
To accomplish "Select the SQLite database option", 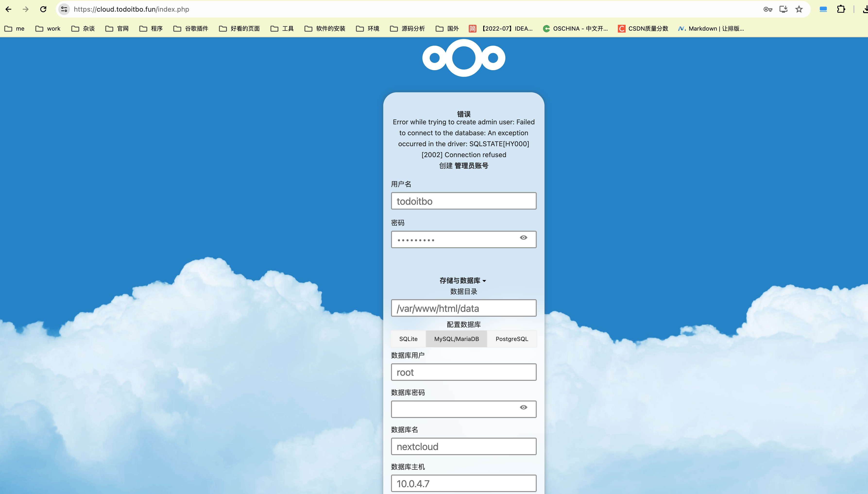I will click(408, 339).
